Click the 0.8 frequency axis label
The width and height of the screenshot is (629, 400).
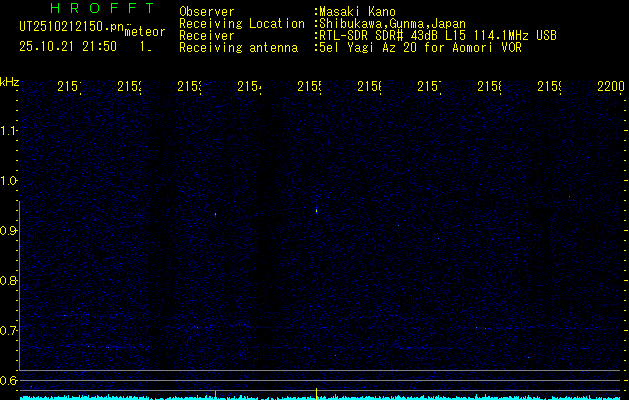point(8,280)
